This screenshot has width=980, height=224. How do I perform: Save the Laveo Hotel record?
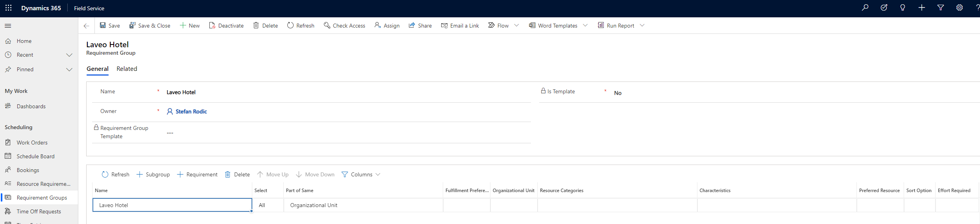pyautogui.click(x=110, y=26)
